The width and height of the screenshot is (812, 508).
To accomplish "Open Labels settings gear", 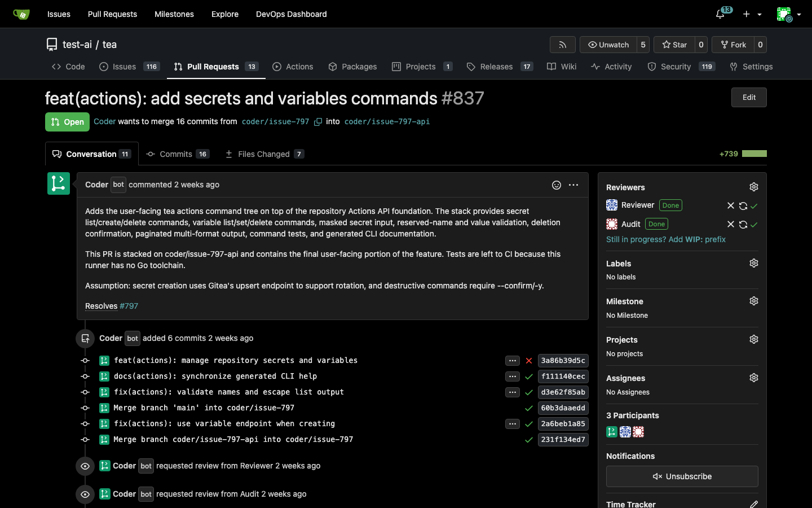I will [x=754, y=263].
